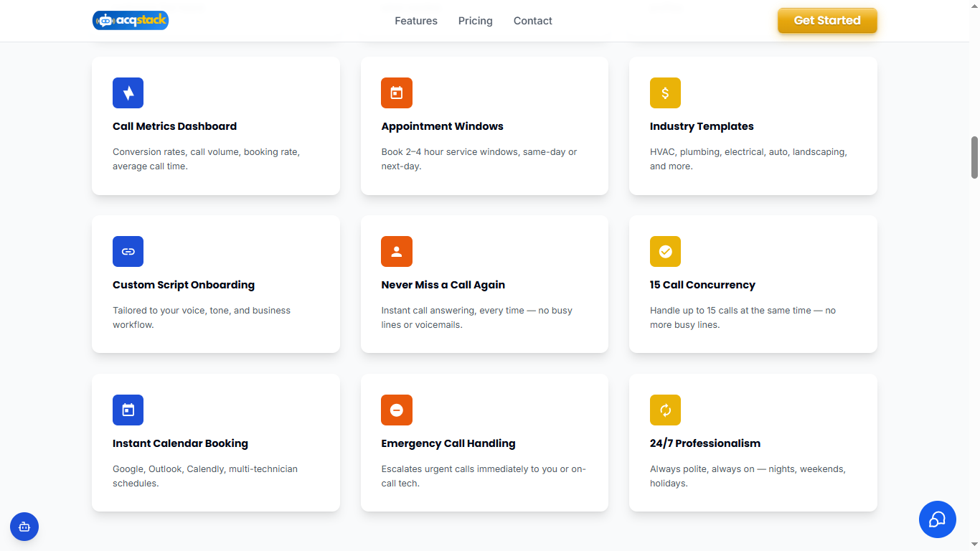Click the Call Metrics Dashboard star icon
Screen dimensions: 980x551
tap(128, 93)
